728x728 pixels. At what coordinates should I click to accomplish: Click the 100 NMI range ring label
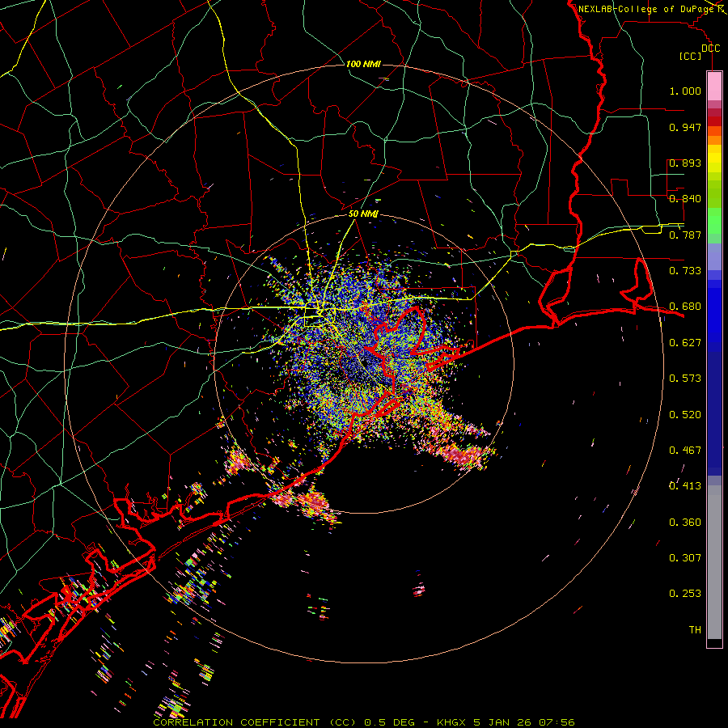coord(363,64)
